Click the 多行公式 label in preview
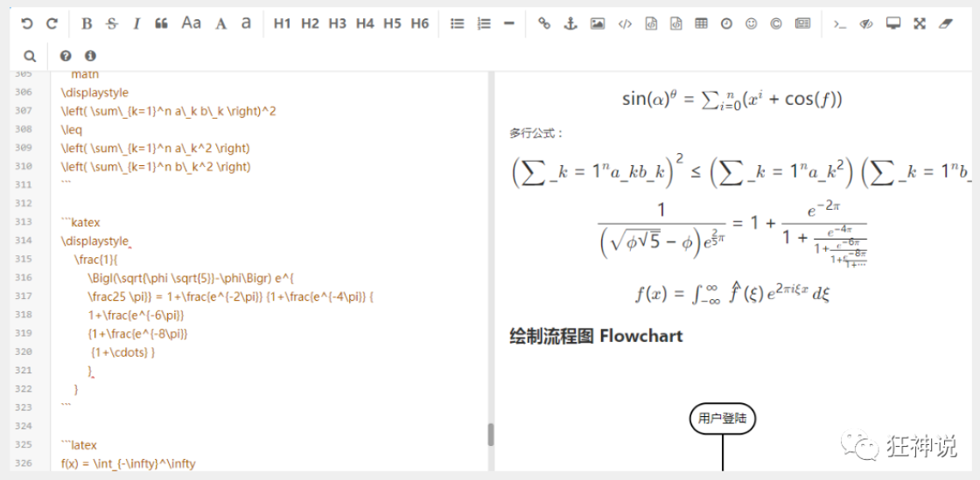980x480 pixels. (x=536, y=134)
